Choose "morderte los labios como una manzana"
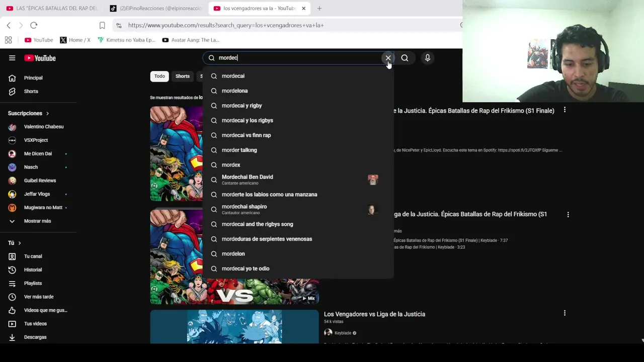This screenshot has width=644, height=362. (x=298, y=195)
